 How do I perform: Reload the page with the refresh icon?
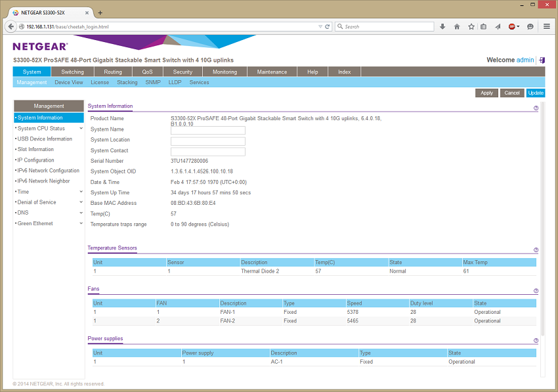pos(328,27)
